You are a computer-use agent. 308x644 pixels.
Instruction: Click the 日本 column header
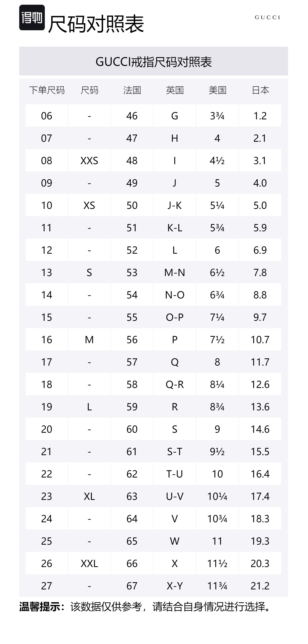260,90
